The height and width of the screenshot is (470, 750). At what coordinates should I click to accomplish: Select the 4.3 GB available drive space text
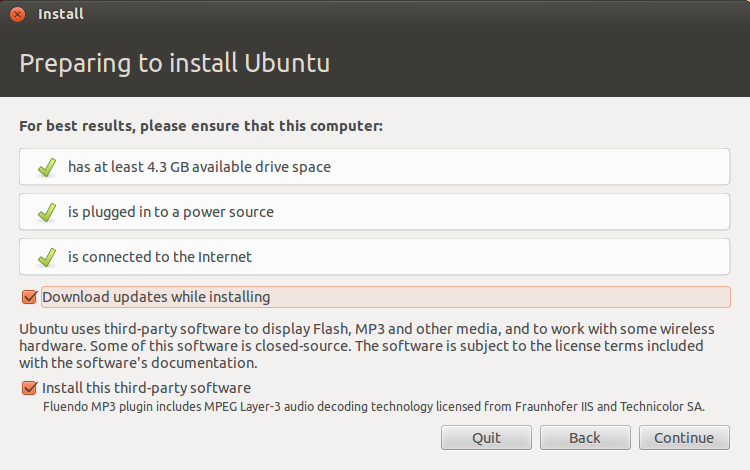coord(199,167)
